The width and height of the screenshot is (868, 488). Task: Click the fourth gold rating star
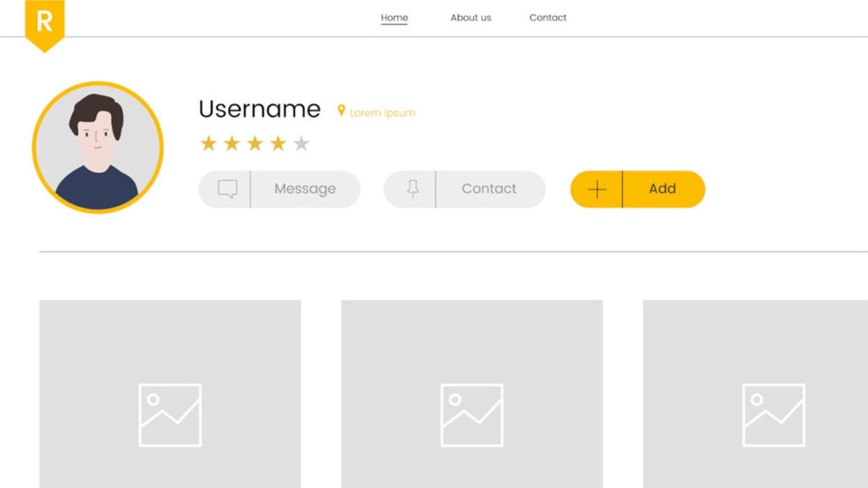pos(278,143)
